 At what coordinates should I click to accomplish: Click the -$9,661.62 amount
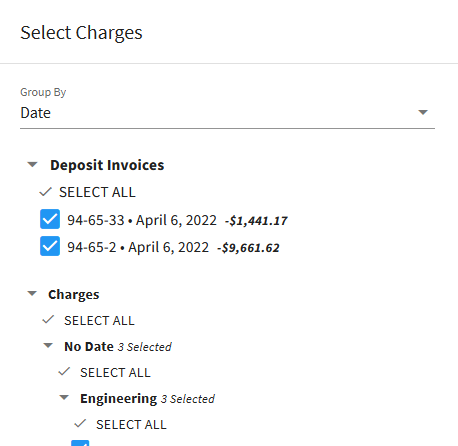(x=248, y=248)
